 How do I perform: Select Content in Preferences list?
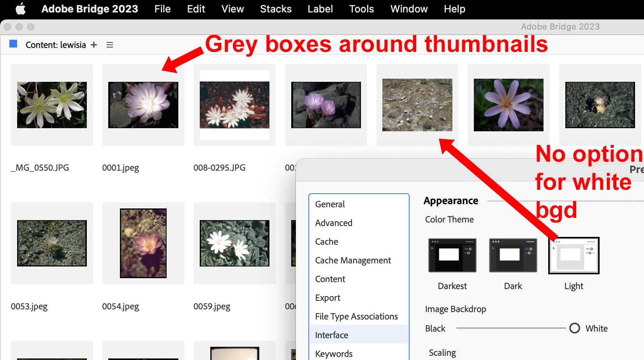(x=359, y=279)
